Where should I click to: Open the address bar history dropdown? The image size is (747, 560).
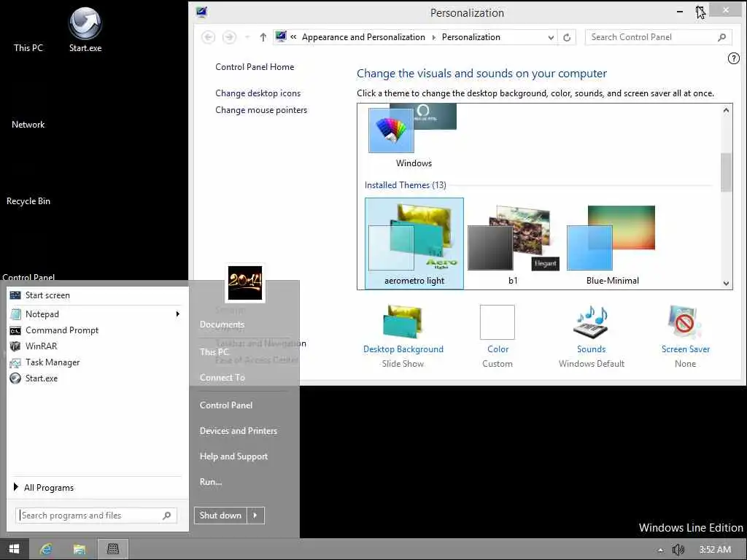coord(551,37)
